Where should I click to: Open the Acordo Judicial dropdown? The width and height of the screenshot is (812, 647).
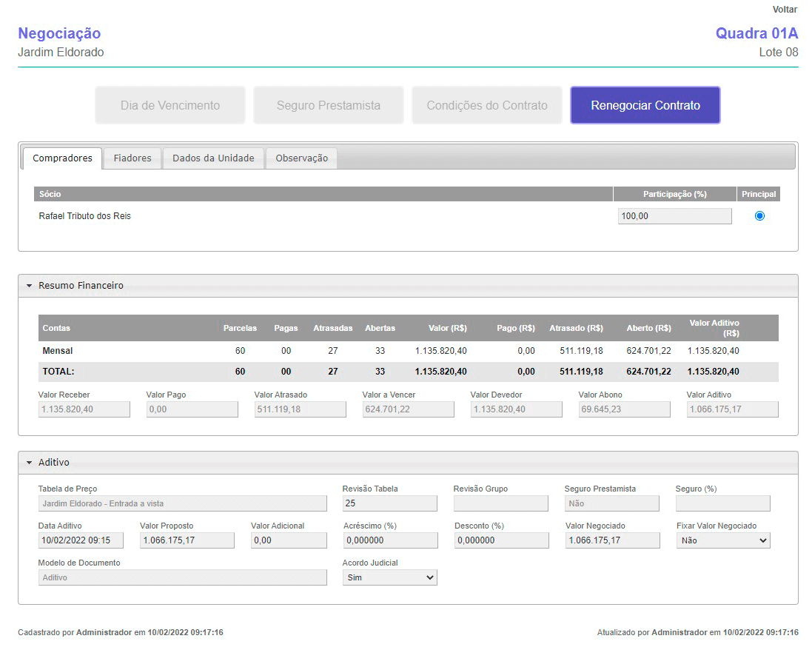pyautogui.click(x=389, y=577)
